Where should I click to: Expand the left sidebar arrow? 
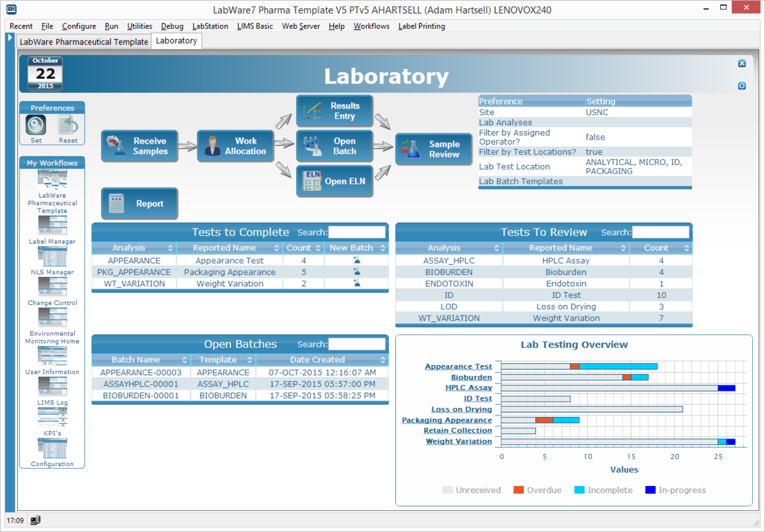[x=10, y=37]
